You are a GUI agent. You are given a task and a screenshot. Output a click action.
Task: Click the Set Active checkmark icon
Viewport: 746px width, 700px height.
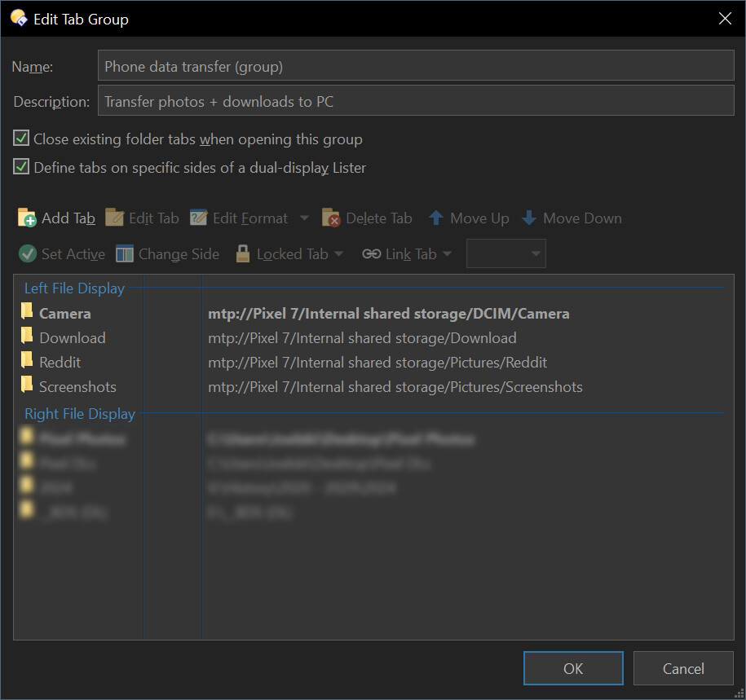click(x=27, y=254)
